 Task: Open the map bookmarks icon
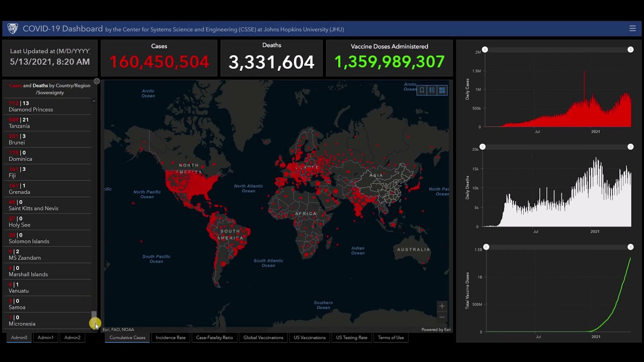pos(422,90)
